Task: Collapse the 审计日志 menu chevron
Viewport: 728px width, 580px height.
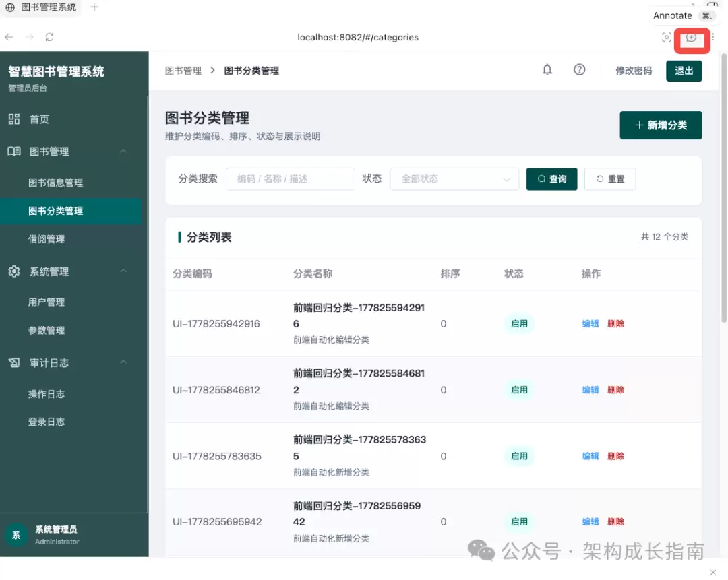Action: pyautogui.click(x=123, y=362)
